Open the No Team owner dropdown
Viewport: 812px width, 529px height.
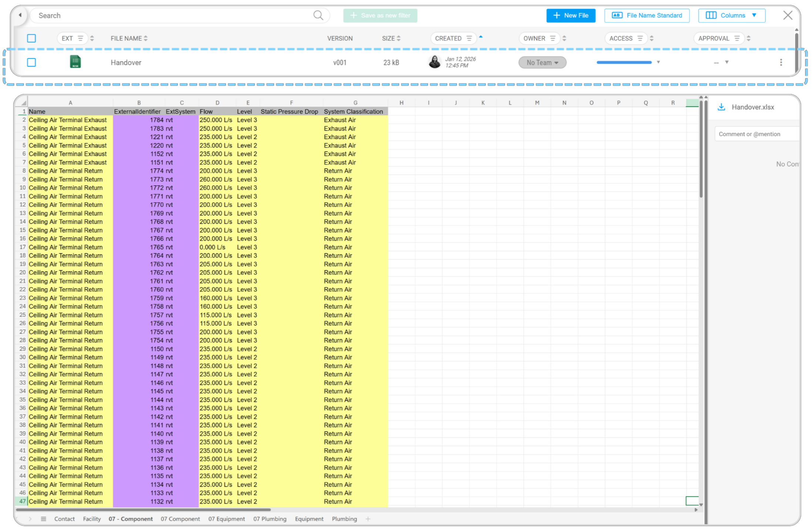click(542, 63)
